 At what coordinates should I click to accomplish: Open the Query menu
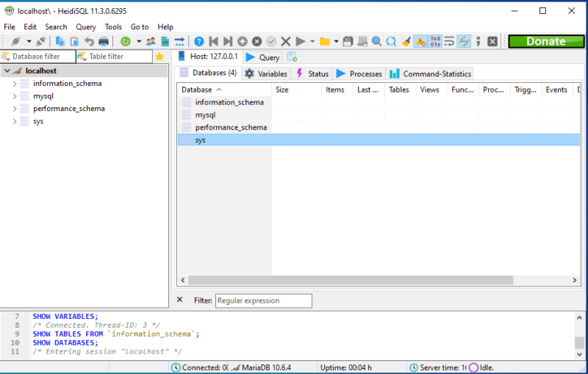[86, 27]
